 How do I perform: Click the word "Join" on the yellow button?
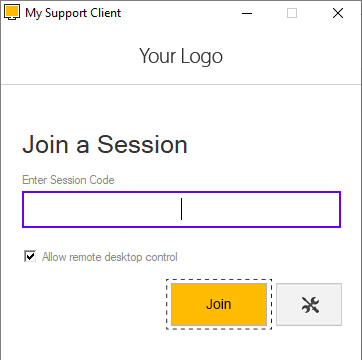[218, 304]
